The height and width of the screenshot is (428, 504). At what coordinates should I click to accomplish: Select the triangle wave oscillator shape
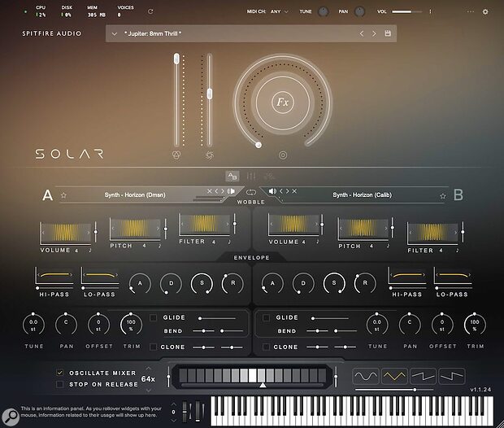point(394,376)
